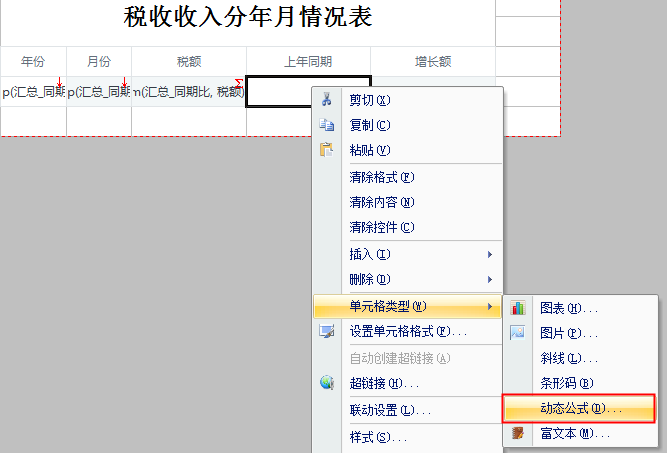Click the 增长额 header cell

433,62
